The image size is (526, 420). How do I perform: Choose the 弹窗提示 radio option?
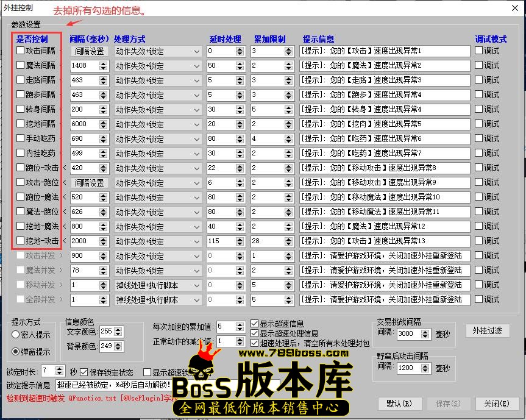[x=16, y=352]
